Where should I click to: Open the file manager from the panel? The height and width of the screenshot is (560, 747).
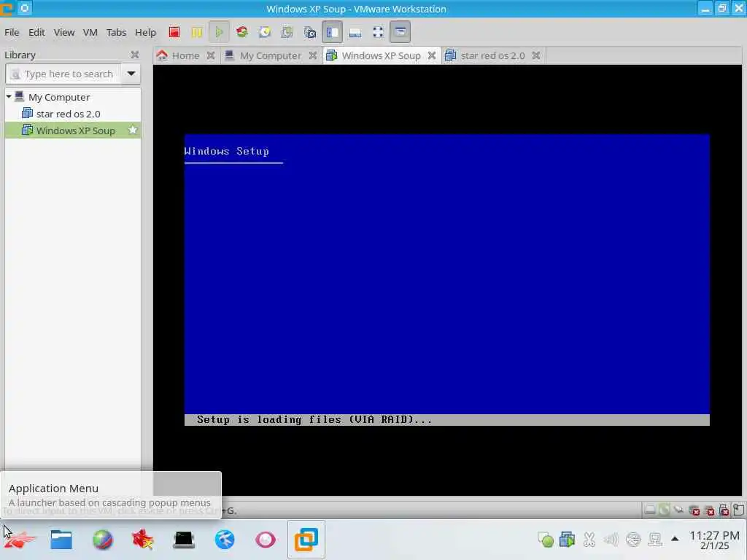coord(61,540)
